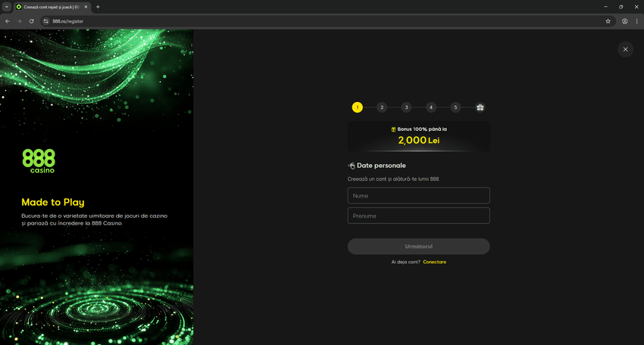This screenshot has width=644, height=345.
Task: Open the Chrome profile icon
Action: (625, 21)
